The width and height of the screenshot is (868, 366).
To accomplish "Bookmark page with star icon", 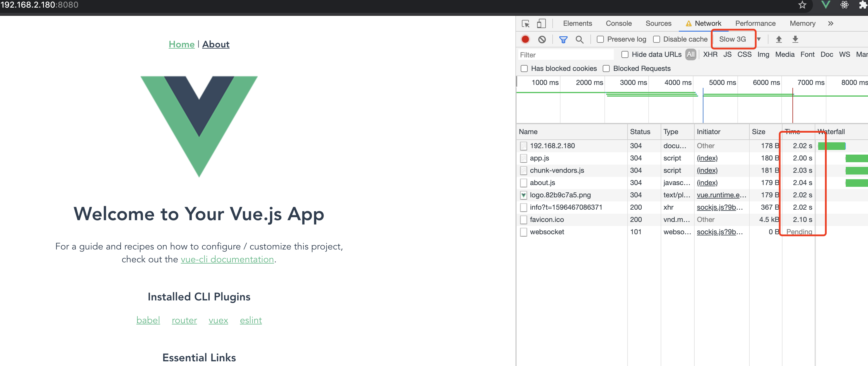I will click(x=802, y=5).
